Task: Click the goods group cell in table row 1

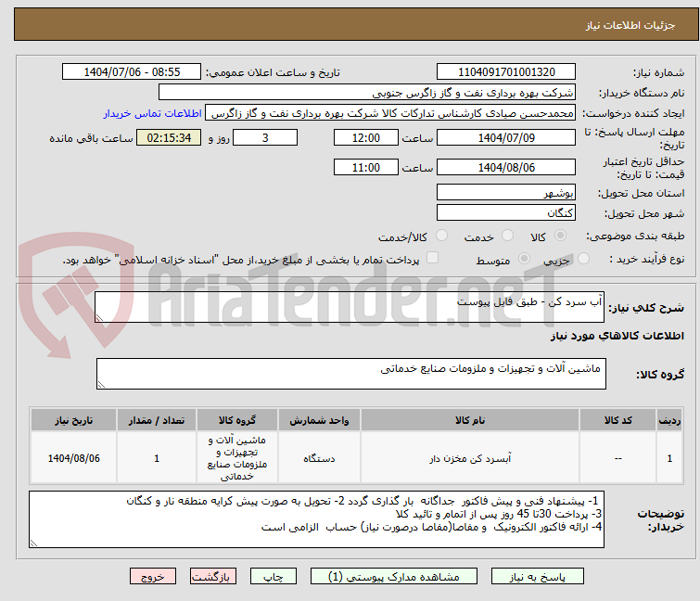Action: pyautogui.click(x=237, y=458)
